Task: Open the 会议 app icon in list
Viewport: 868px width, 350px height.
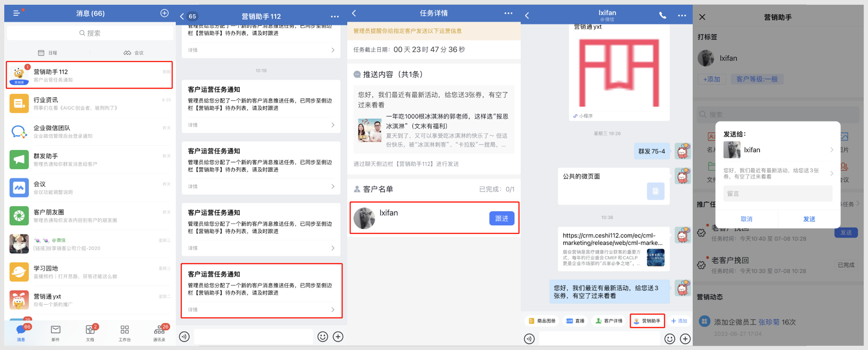Action: 19,188
